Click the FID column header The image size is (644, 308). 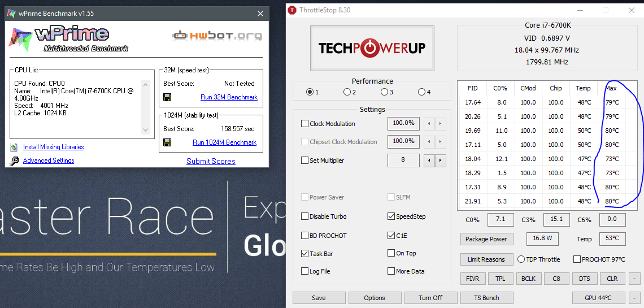[x=473, y=88]
